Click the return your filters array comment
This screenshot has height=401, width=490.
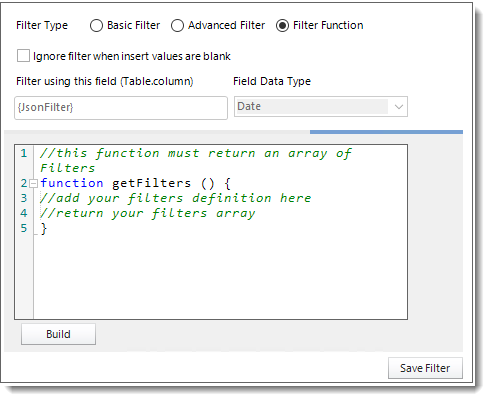(148, 213)
